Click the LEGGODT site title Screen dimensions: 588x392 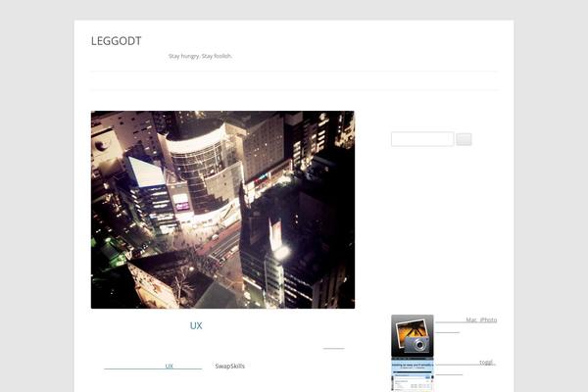117,41
